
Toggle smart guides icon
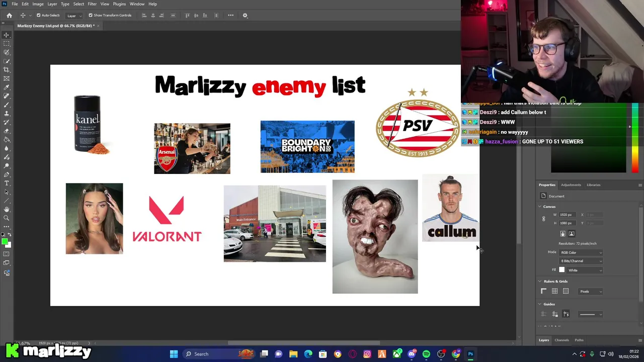tap(566, 314)
